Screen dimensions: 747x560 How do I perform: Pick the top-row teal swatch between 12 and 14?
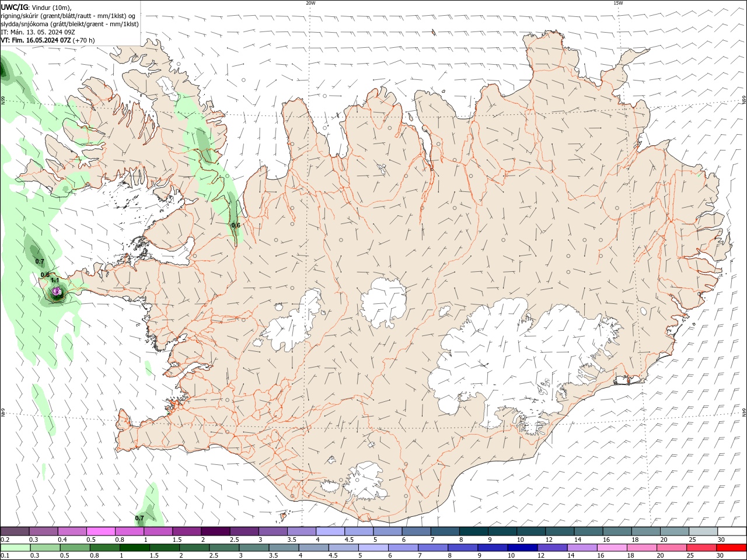(560, 531)
